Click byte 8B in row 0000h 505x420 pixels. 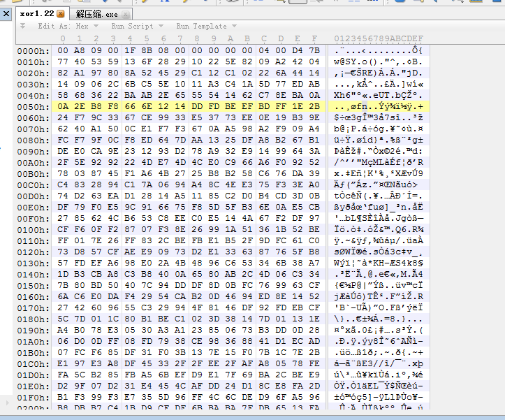147,50
